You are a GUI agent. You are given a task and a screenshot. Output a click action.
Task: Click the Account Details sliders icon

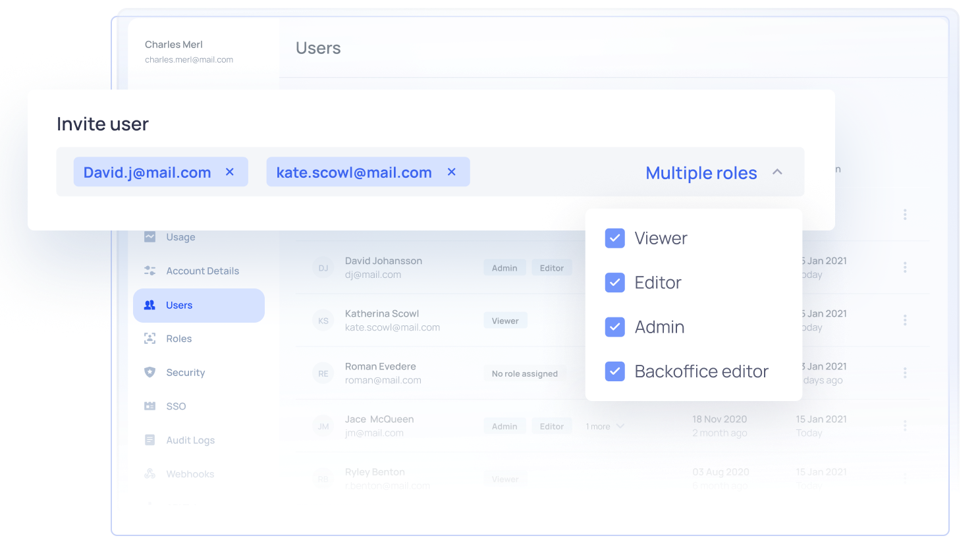click(x=150, y=271)
